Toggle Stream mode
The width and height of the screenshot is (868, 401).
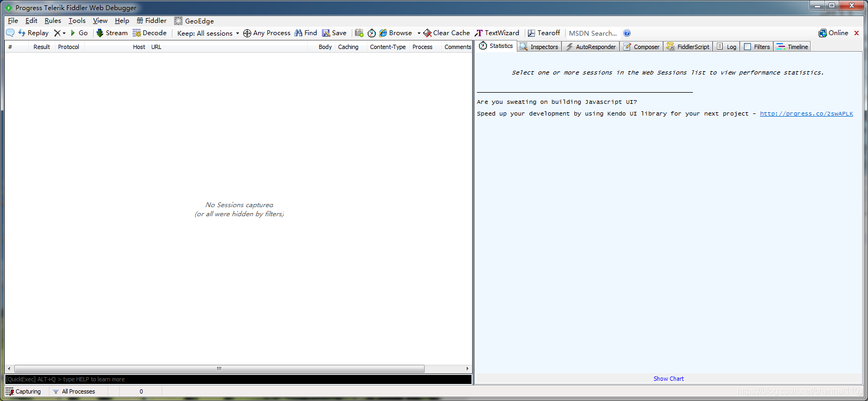(x=112, y=33)
